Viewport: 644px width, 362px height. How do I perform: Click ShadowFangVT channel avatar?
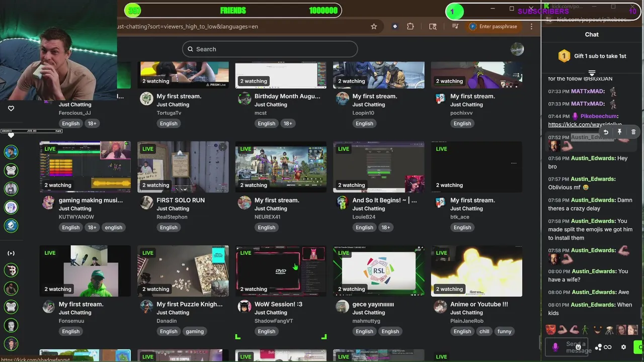(x=245, y=307)
